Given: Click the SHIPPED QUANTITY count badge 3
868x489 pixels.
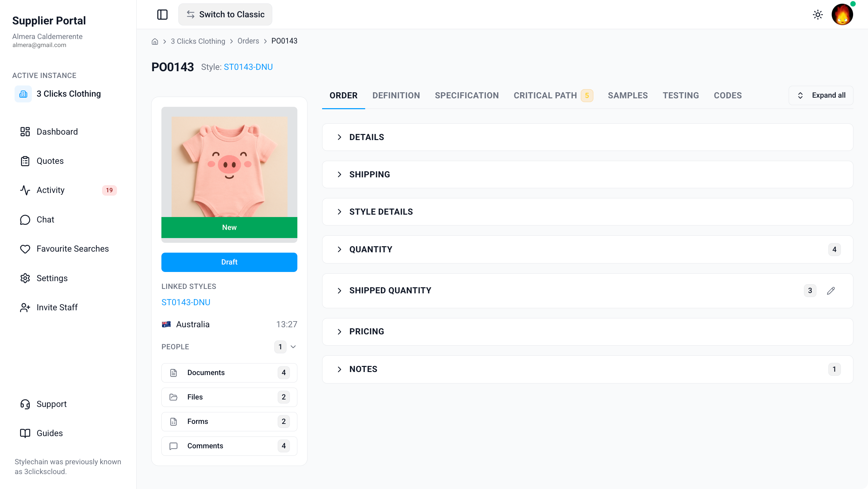Looking at the screenshot, I should (810, 291).
